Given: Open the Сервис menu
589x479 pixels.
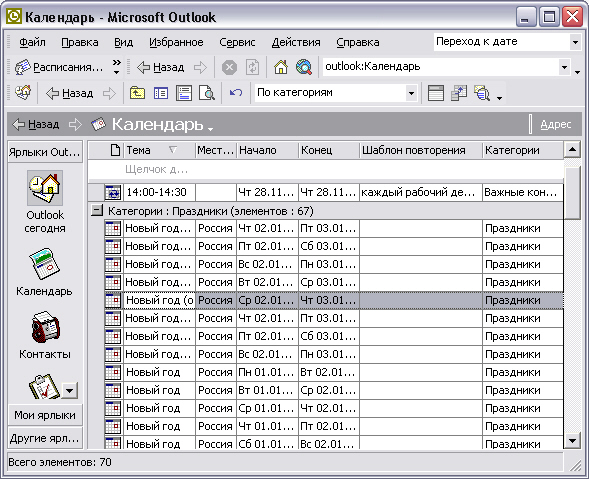Looking at the screenshot, I should [237, 42].
